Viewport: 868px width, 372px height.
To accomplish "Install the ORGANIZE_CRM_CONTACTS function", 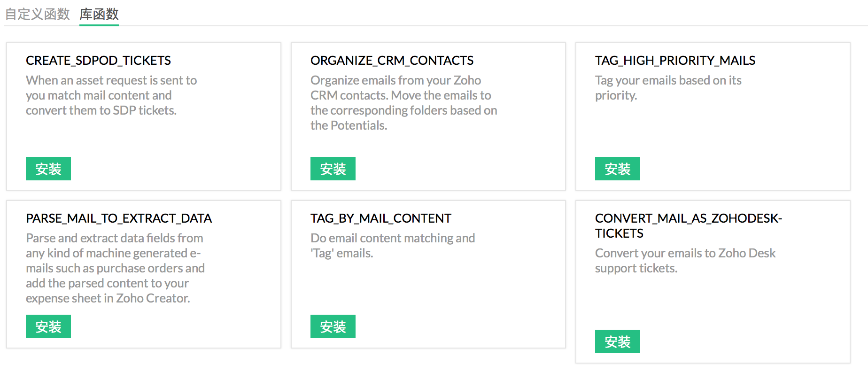I will [333, 169].
